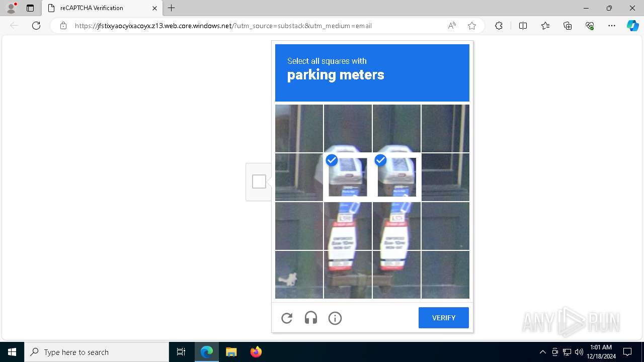Open the Favorites list

pos(545,26)
